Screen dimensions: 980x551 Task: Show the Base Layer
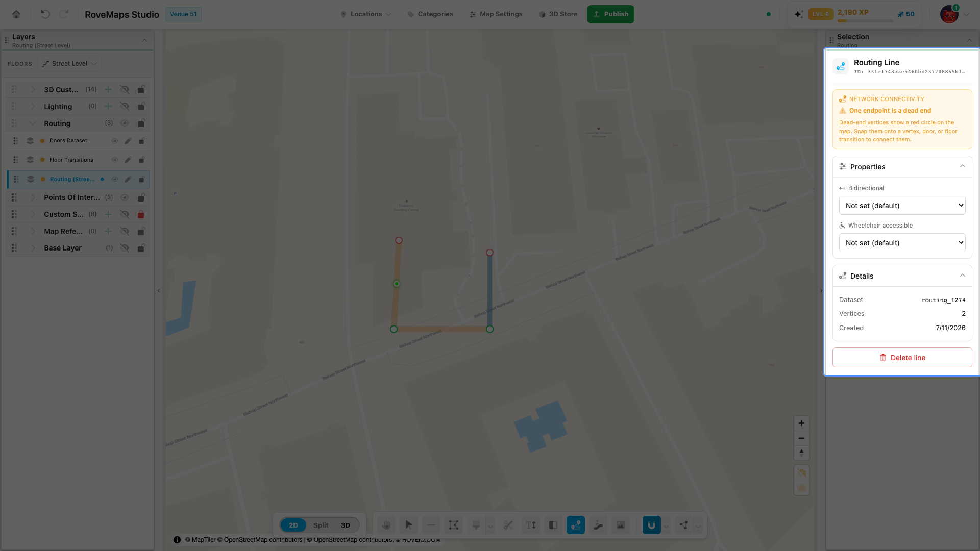click(x=125, y=248)
